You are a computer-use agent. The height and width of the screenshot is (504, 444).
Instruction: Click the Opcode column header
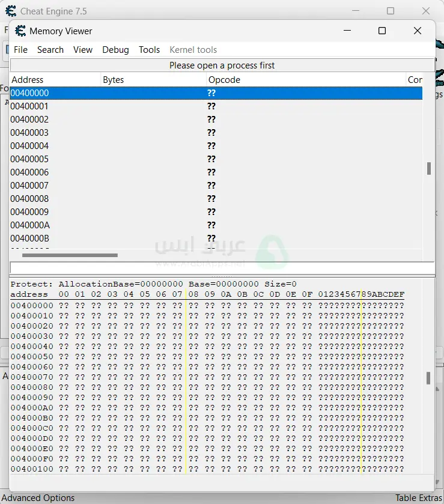(x=306, y=80)
